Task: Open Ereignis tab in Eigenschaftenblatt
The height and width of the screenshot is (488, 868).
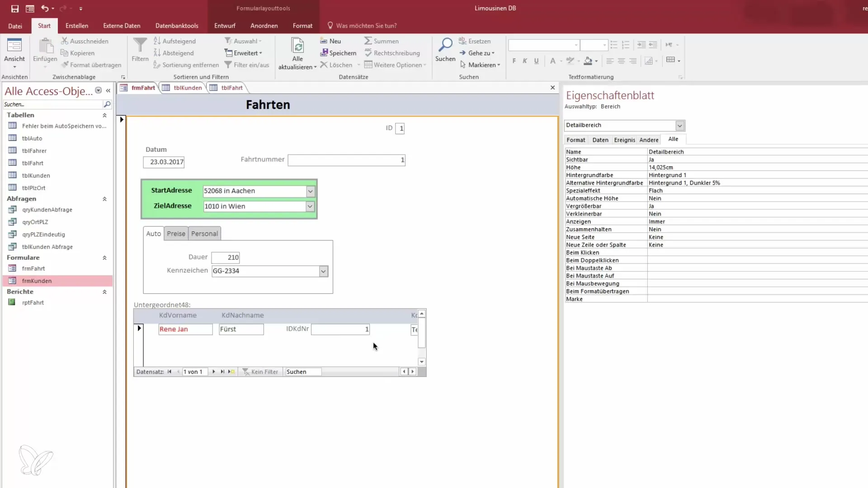Action: point(624,140)
